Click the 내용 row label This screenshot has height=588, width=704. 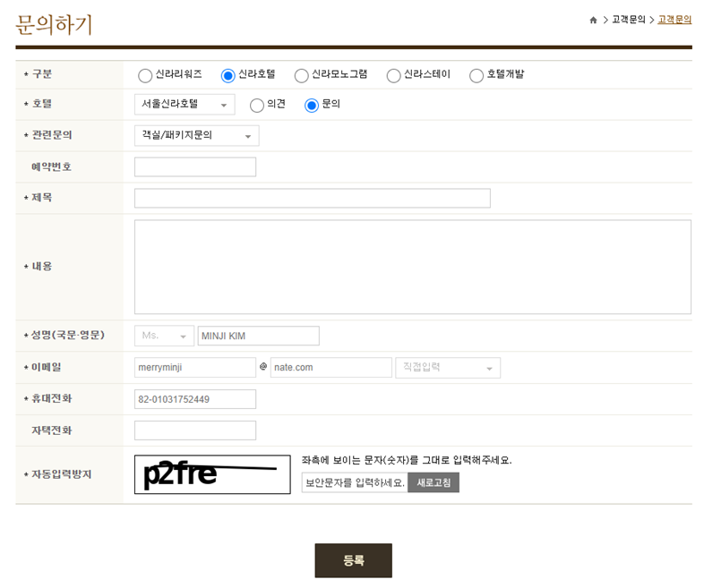point(42,267)
